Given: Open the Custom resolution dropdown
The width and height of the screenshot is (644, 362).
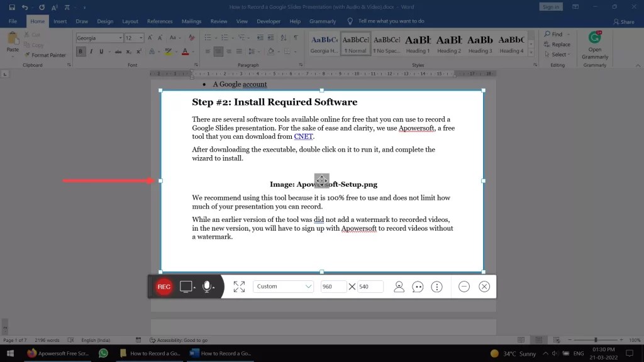Looking at the screenshot, I should pyautogui.click(x=283, y=287).
